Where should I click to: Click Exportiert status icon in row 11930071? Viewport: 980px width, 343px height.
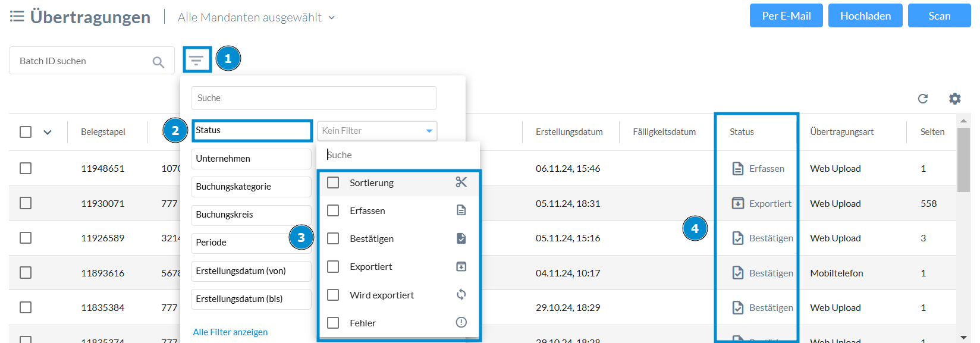click(x=737, y=203)
